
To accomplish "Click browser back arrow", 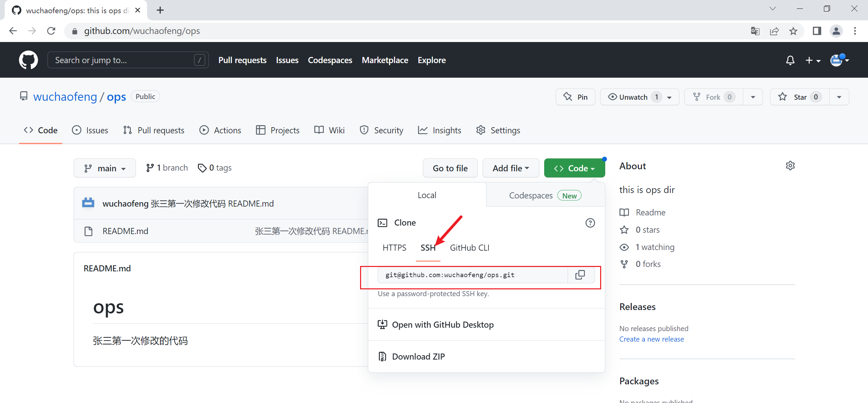I will pos(13,31).
